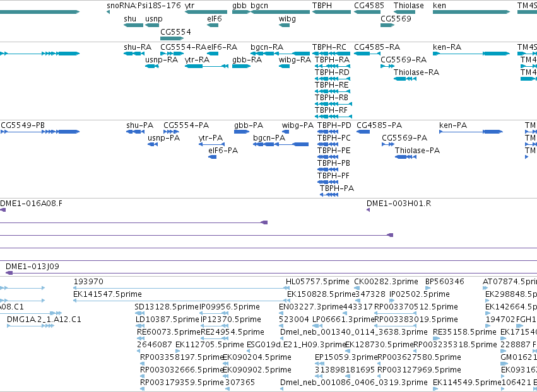Select the DME1-003H01.R BAC end label
This screenshot has height=392, width=537.
399,204
